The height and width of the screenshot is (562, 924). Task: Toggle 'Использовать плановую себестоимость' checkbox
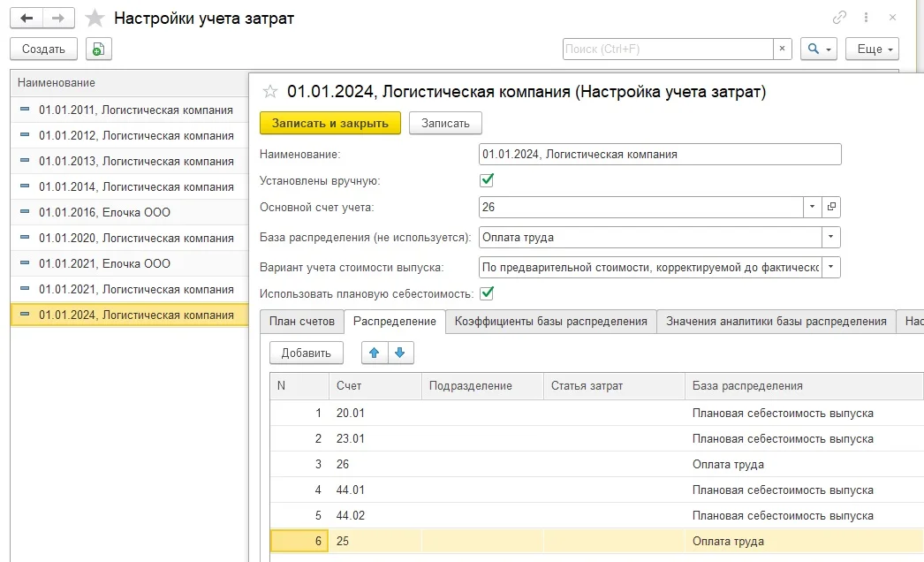[x=486, y=293]
